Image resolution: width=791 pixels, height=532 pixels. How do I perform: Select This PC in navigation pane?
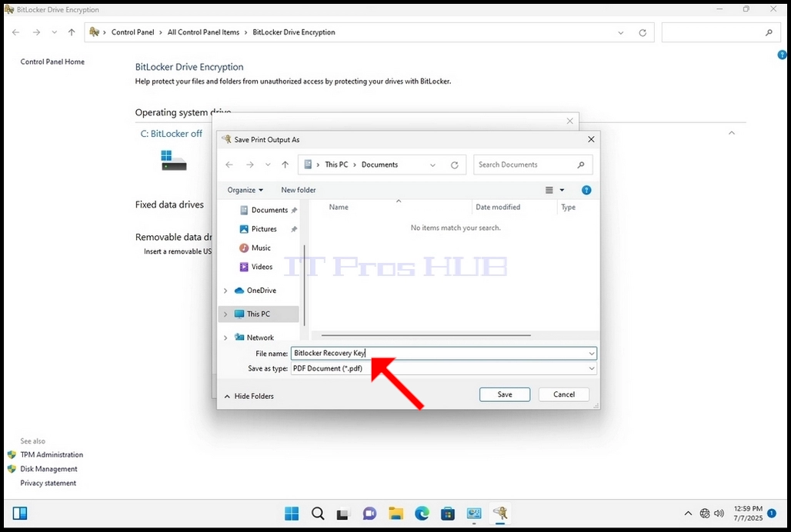[259, 314]
